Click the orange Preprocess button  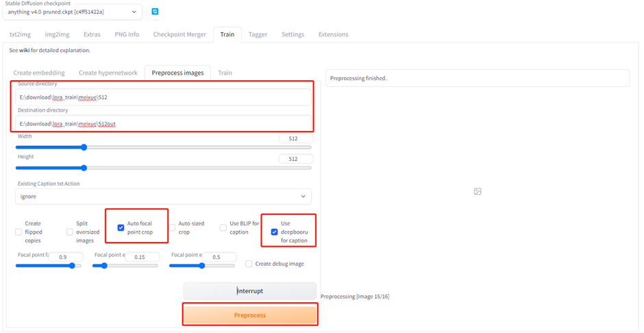[249, 315]
